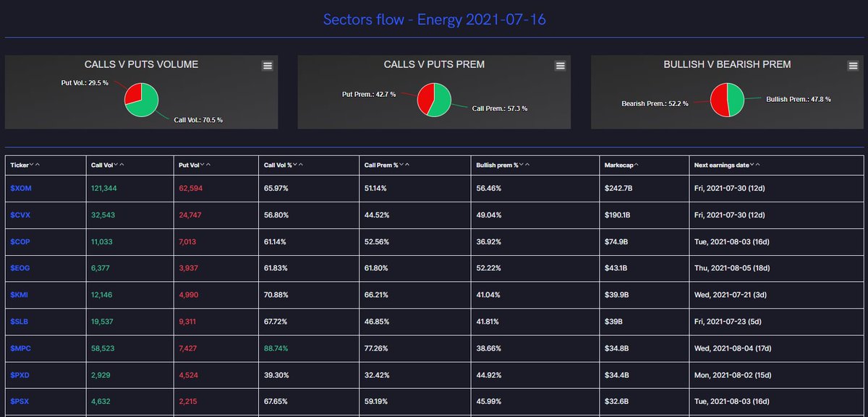Open the $SLB ticker link
Viewport: 868px width, 417px height.
point(20,322)
